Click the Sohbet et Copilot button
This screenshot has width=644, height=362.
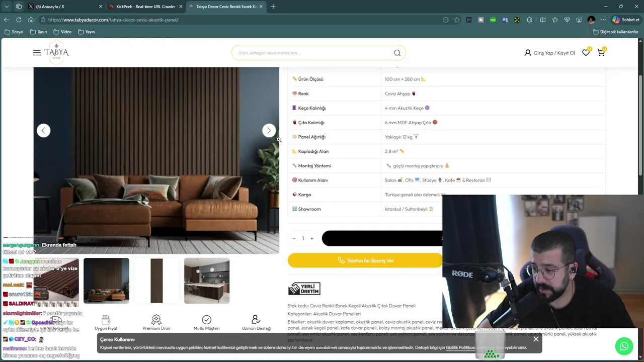pos(626,20)
